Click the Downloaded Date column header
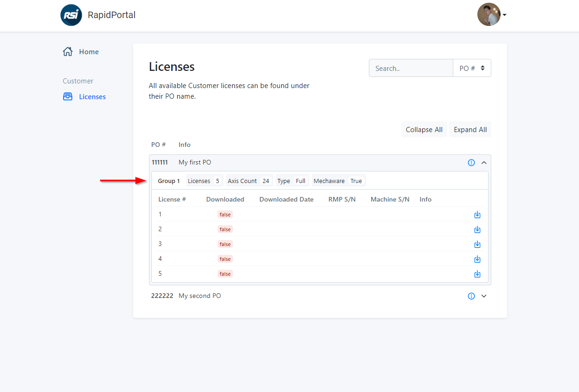Screen dimensions: 579x392 (286, 200)
